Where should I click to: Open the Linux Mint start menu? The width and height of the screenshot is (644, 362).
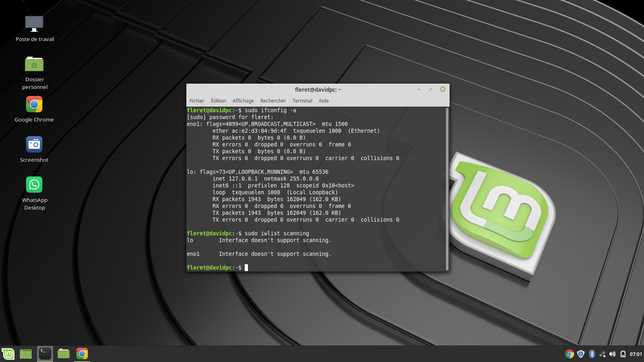8,354
